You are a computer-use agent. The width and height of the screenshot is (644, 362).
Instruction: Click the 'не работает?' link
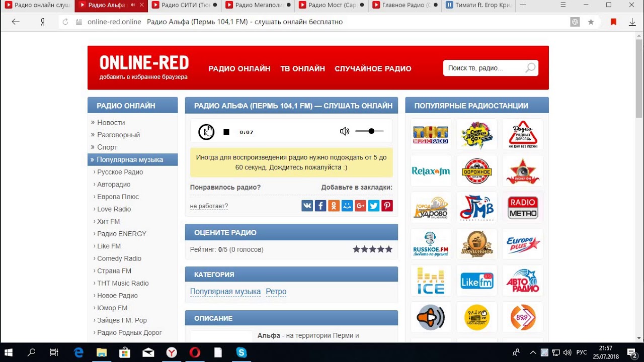[209, 206]
